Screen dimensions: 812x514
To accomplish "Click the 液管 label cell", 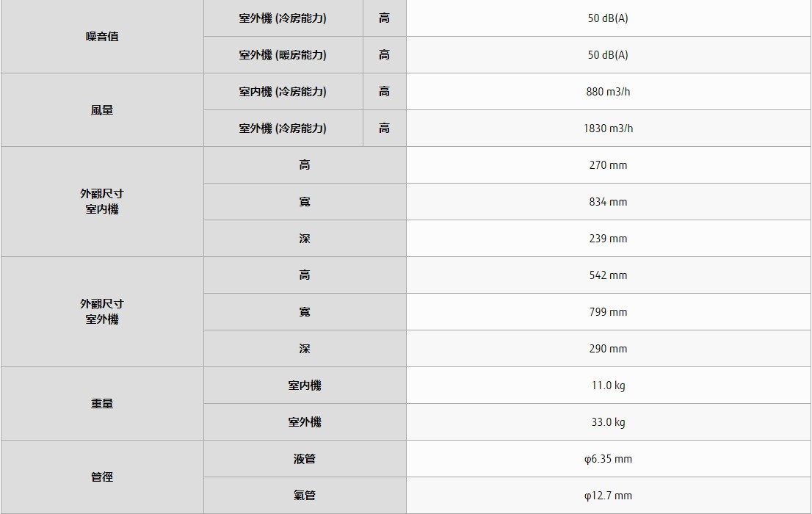I will [305, 459].
